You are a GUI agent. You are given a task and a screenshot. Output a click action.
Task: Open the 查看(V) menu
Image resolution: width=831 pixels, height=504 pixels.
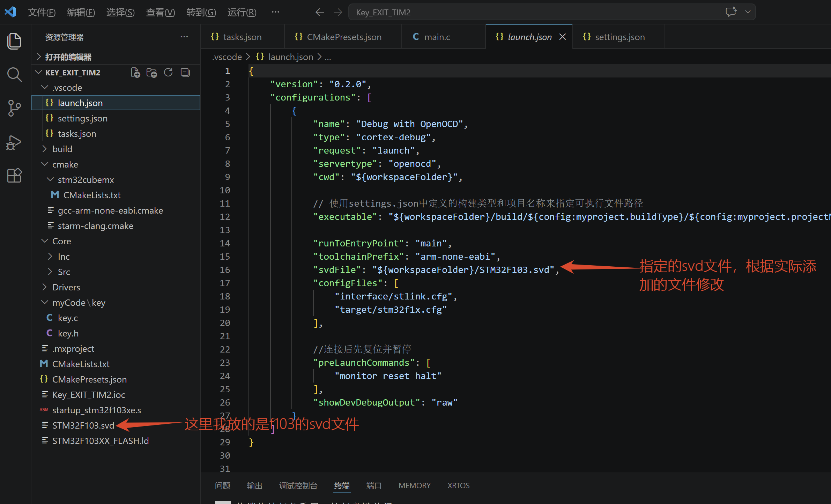click(x=161, y=12)
